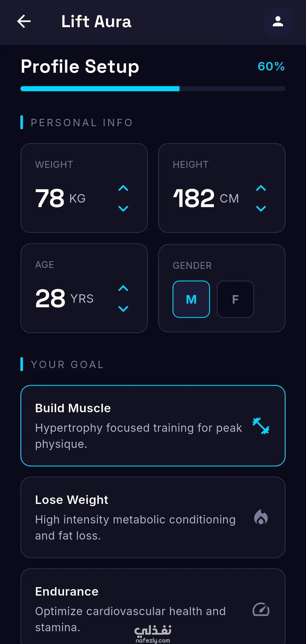Viewport: 306px width, 644px height.
Task: Increase weight with the up chevron
Action: [x=123, y=188]
